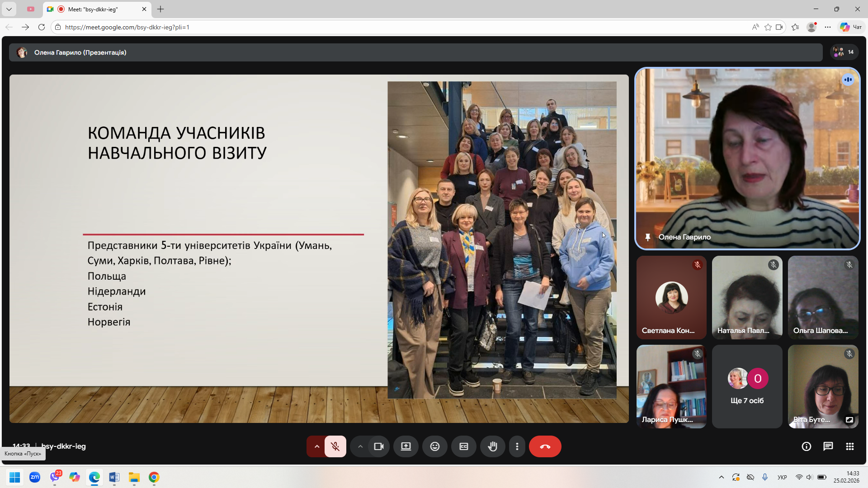This screenshot has height=488, width=868.
Task: Open meeting details info icon
Action: pyautogui.click(x=806, y=446)
